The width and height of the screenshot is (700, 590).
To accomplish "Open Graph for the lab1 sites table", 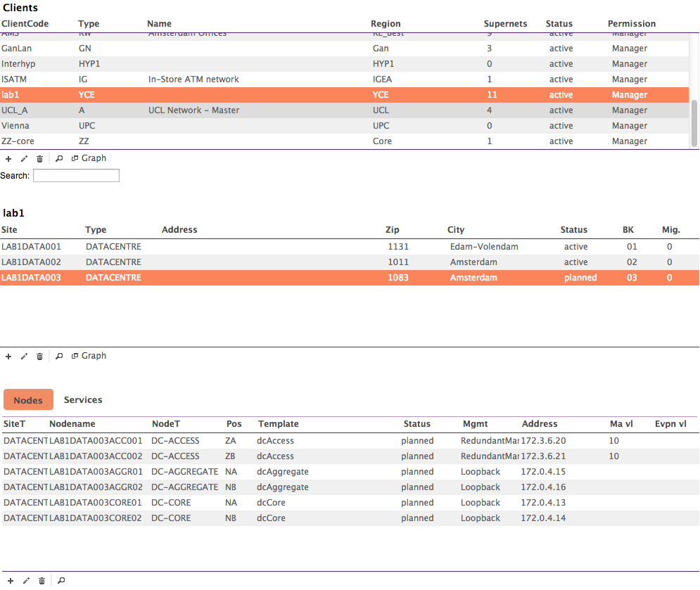I will (x=89, y=356).
